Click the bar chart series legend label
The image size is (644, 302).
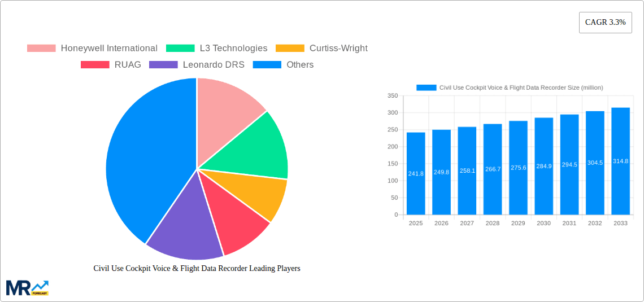(521, 87)
